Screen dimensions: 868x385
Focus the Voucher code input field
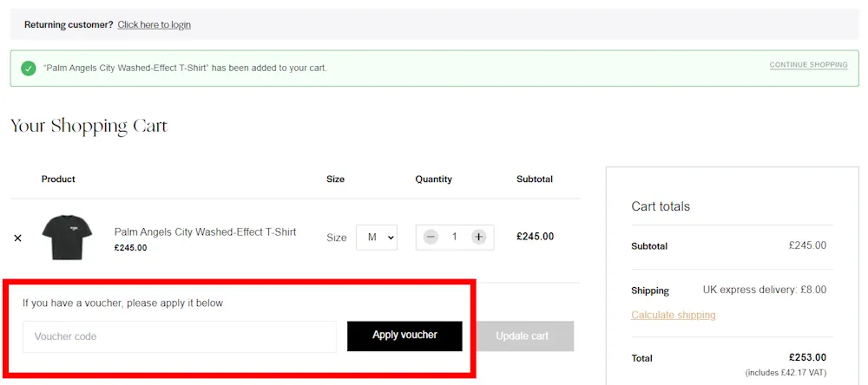click(180, 336)
